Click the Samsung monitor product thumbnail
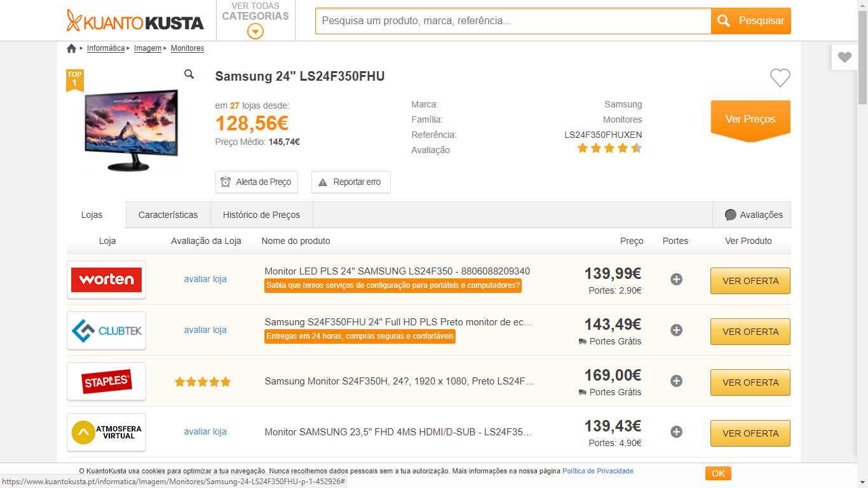This screenshot has width=868, height=488. click(x=131, y=130)
